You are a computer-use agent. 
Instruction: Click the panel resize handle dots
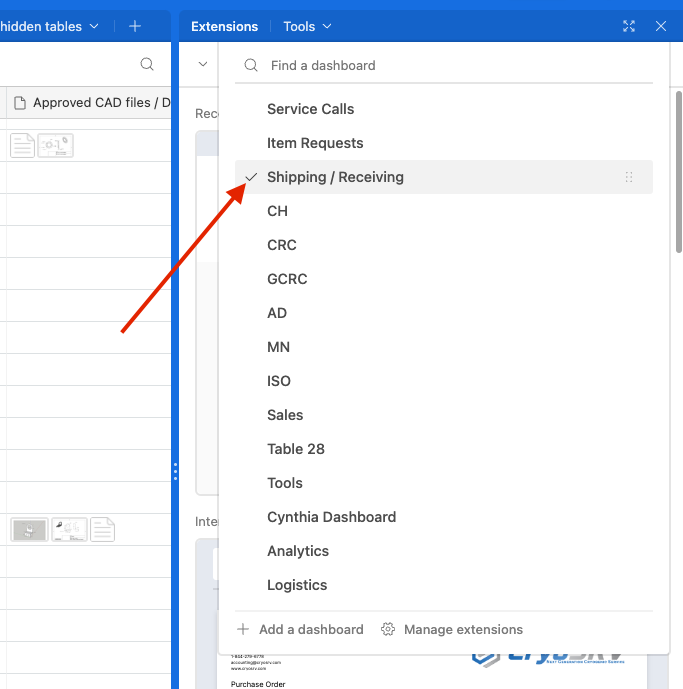[x=175, y=470]
